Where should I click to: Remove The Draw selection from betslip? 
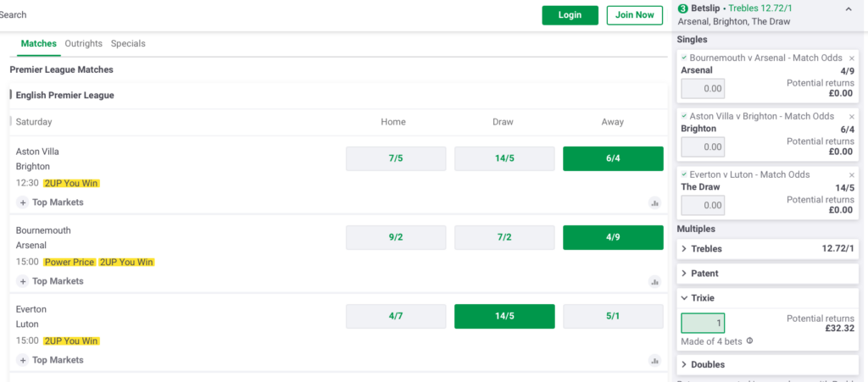click(x=851, y=174)
